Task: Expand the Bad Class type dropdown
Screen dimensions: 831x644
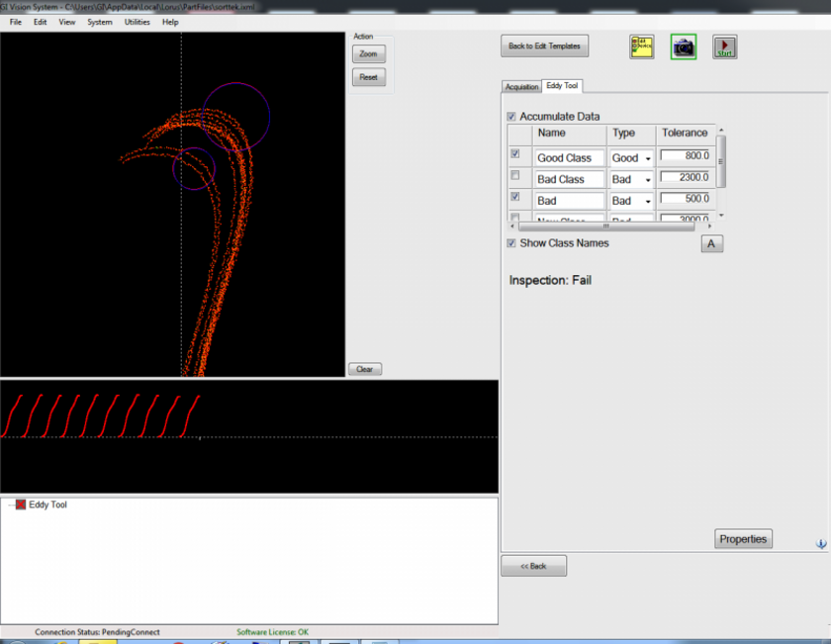Action: click(648, 180)
